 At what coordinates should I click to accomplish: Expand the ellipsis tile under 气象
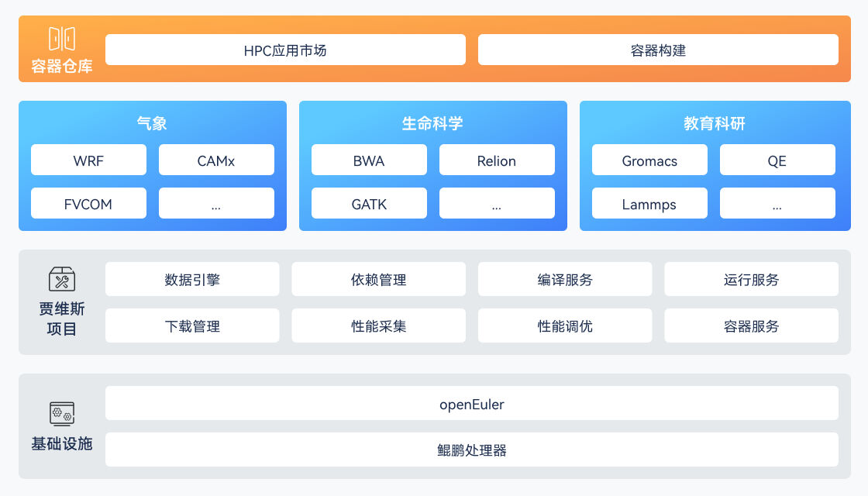(x=216, y=204)
